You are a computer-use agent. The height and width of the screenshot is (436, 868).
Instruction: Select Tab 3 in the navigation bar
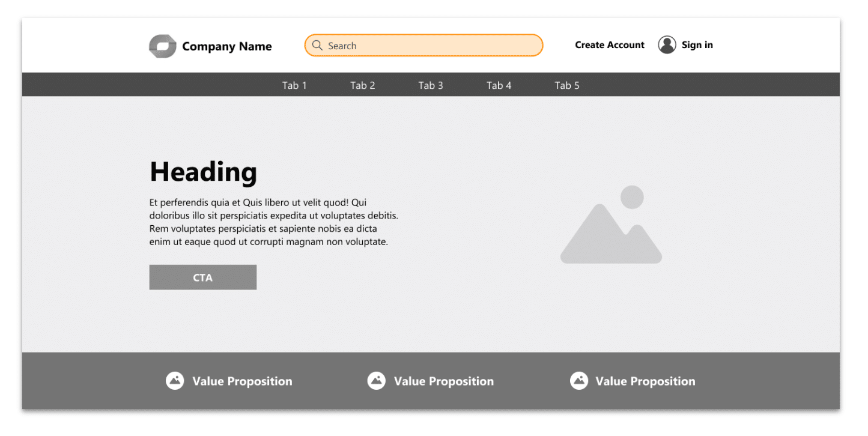(x=431, y=85)
